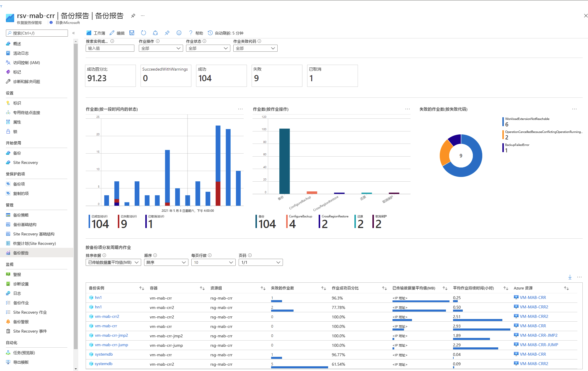Open the 顺序 dropdown showing 降序
The height and width of the screenshot is (371, 588).
166,262
